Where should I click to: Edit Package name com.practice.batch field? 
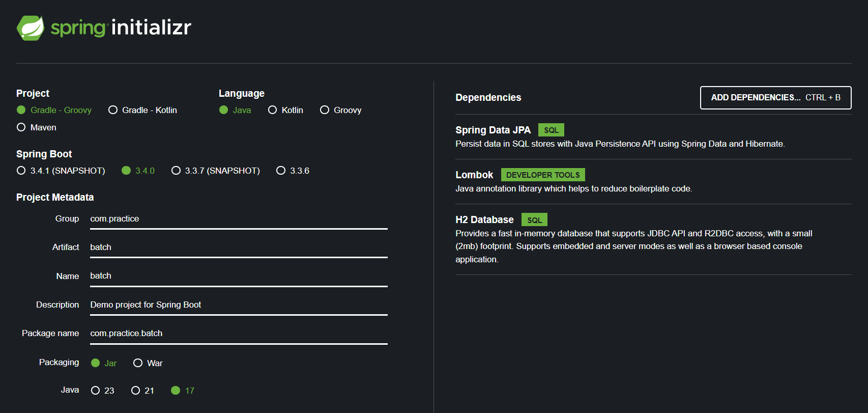click(x=239, y=334)
